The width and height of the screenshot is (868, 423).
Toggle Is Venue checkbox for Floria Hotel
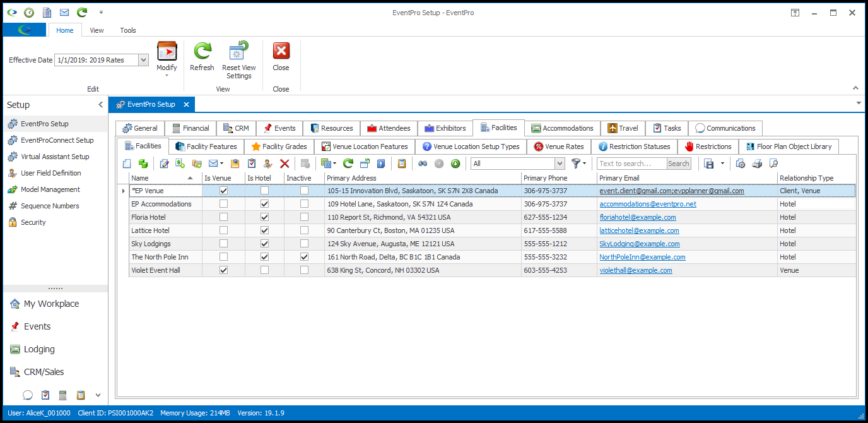point(223,217)
